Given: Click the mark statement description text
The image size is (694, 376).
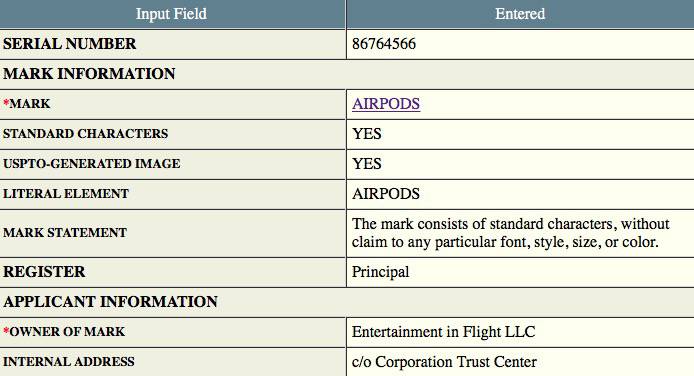Looking at the screenshot, I should coord(511,233).
